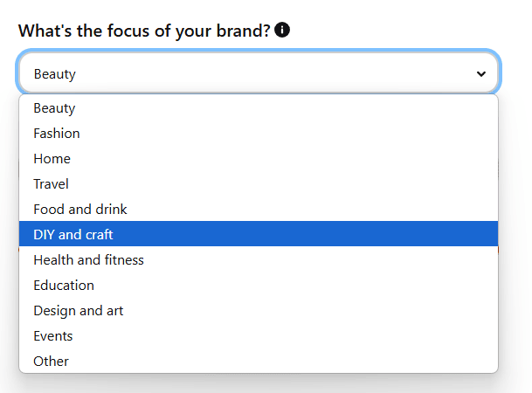532x393 pixels.
Task: Click the info icon beside brand question
Action: coord(282,30)
